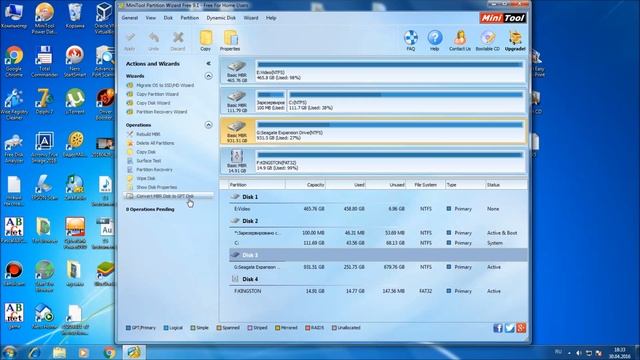Open the Twitter share icon

(509, 328)
